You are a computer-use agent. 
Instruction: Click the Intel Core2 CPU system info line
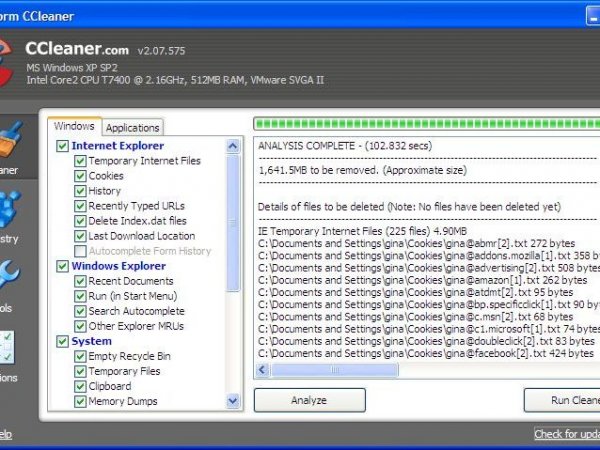(175, 80)
